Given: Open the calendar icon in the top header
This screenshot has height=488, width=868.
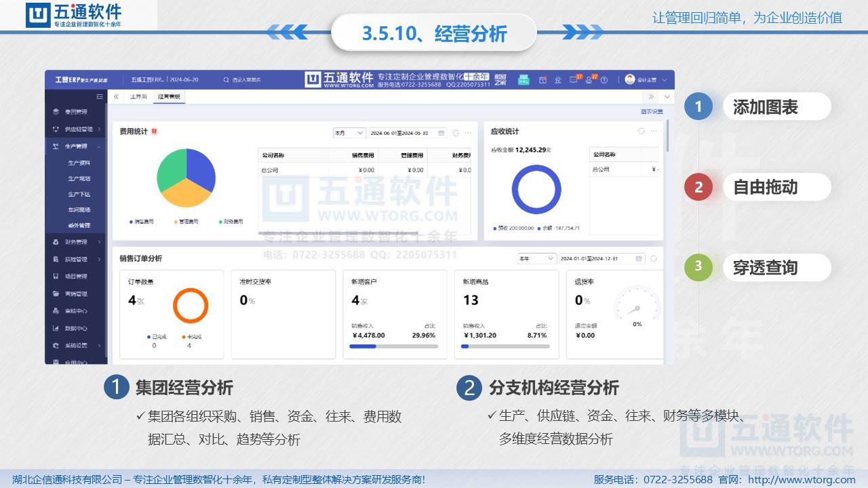Looking at the screenshot, I should click(x=542, y=80).
